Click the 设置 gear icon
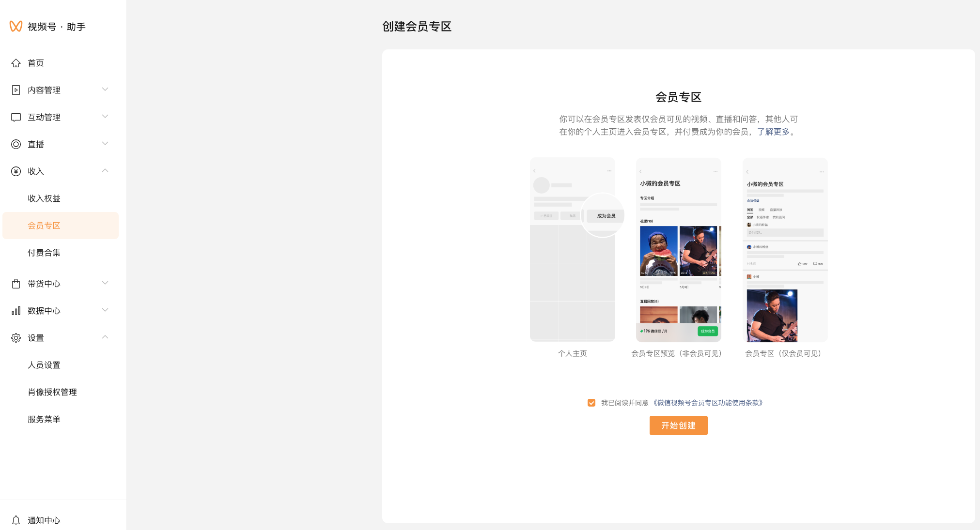980x530 pixels. (x=16, y=338)
